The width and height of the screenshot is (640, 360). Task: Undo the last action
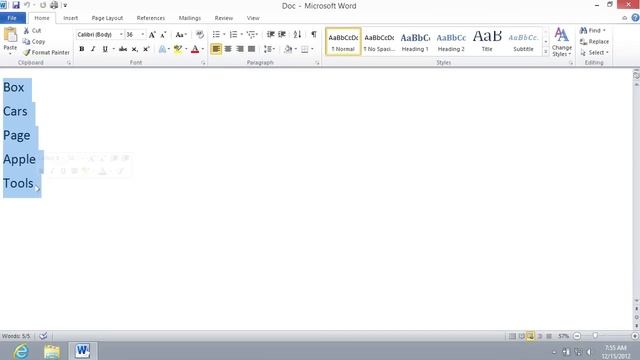pos(27,5)
